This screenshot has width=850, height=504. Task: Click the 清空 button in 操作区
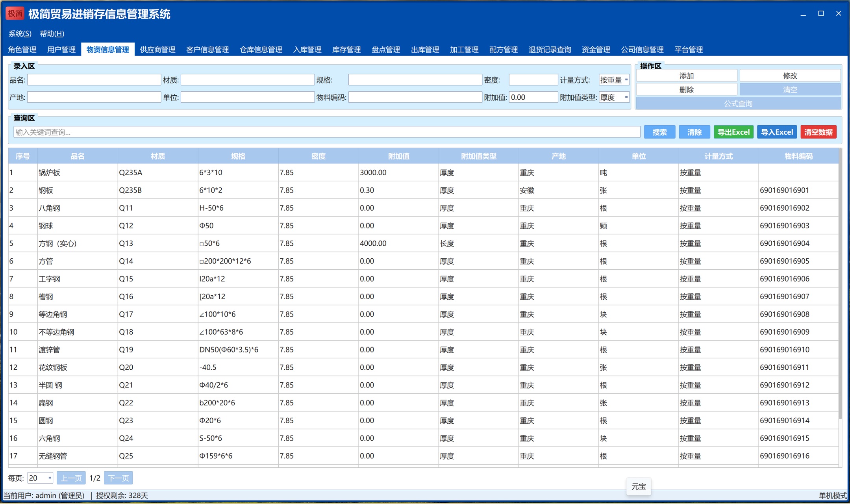pyautogui.click(x=790, y=89)
